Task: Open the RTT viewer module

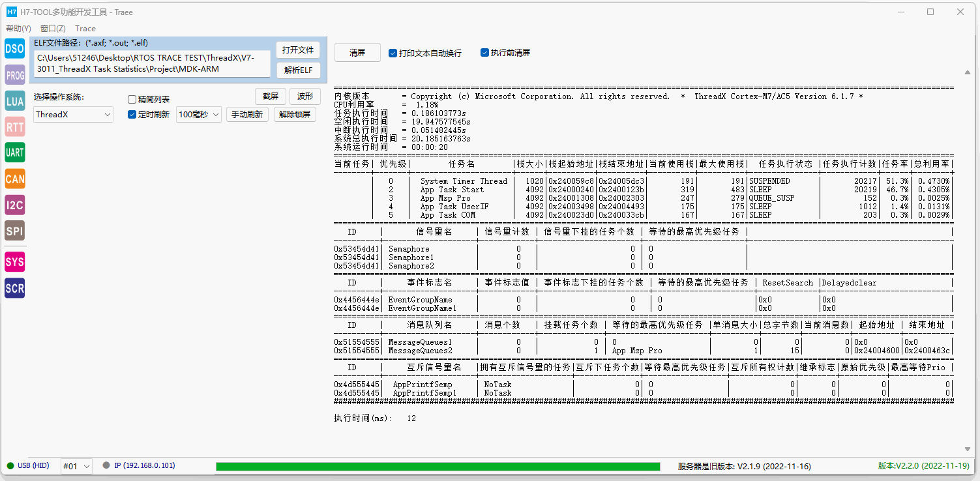Action: coord(14,126)
